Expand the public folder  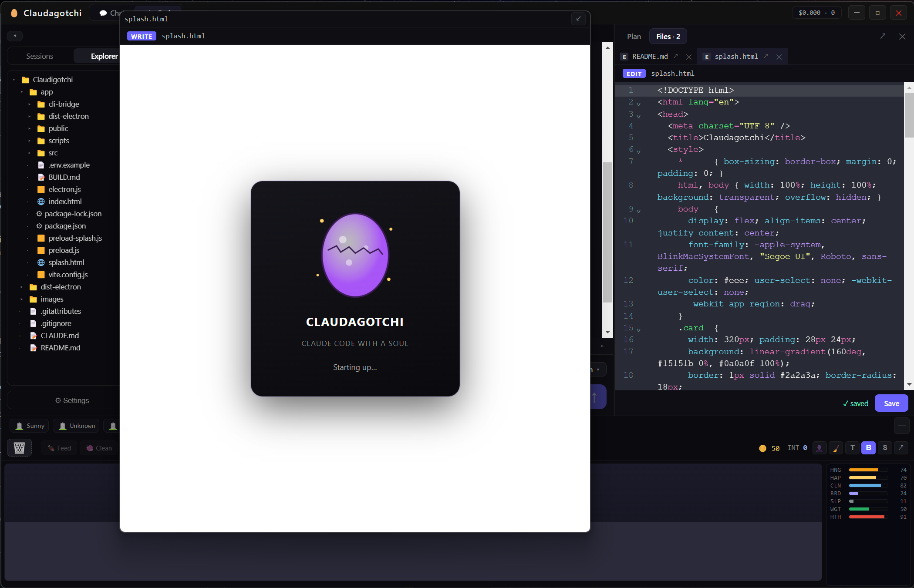pos(30,128)
